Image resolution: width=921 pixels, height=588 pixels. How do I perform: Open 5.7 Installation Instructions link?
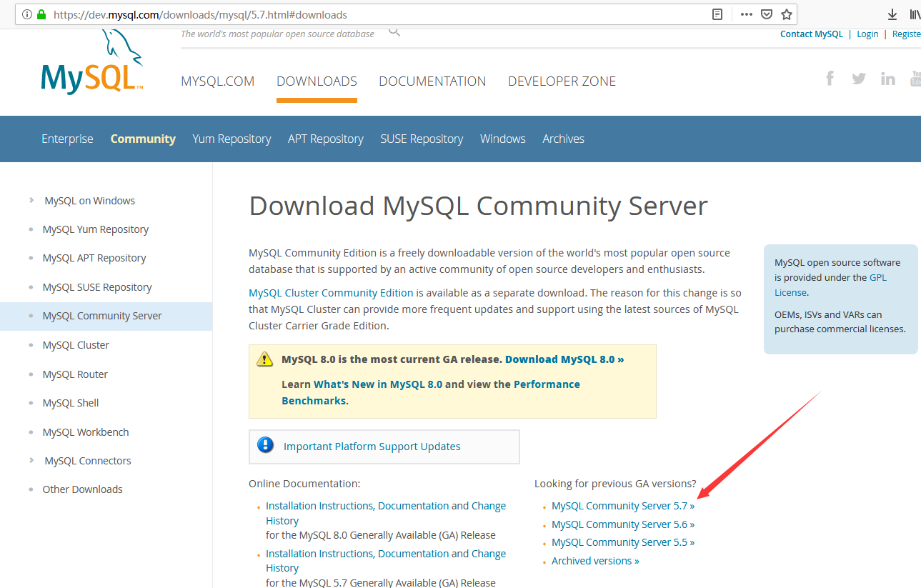(319, 554)
